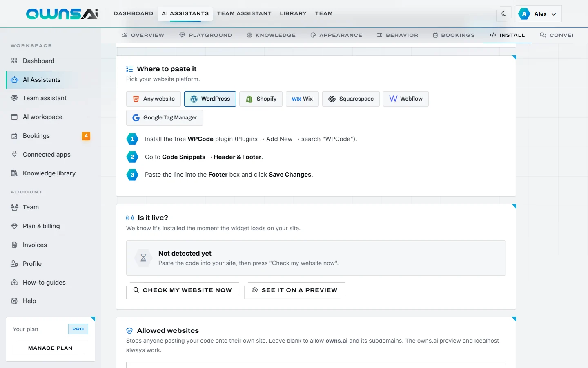The image size is (588, 368).
Task: Open the Dashboard top menu item
Action: [134, 13]
